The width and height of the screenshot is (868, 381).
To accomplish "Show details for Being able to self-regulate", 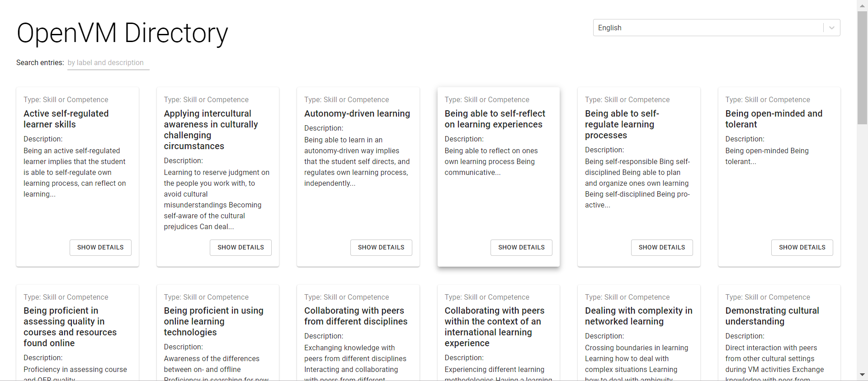I will [662, 247].
